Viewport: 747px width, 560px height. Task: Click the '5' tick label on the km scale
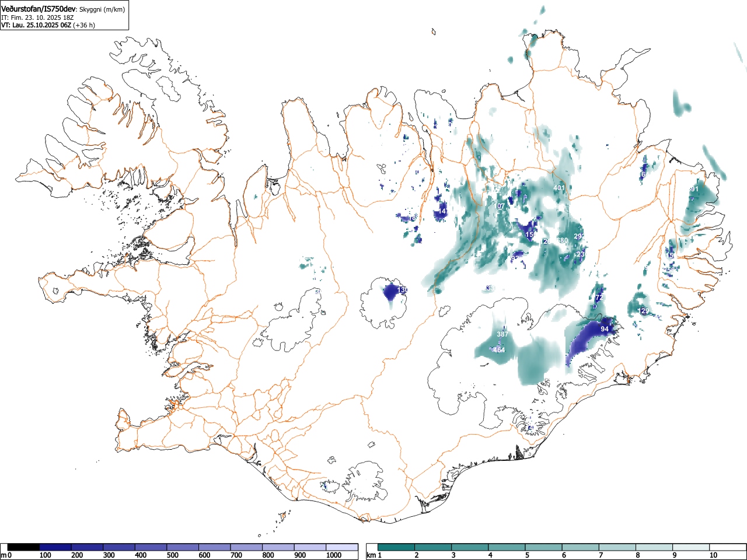point(526,555)
